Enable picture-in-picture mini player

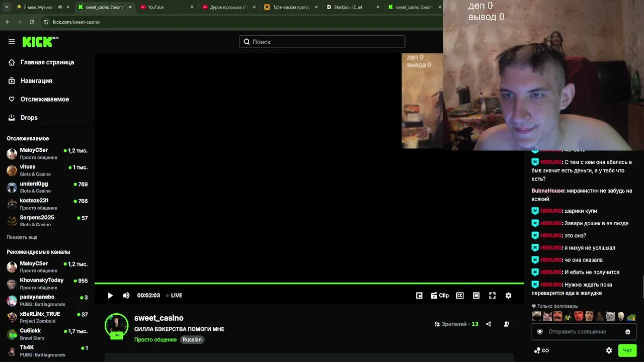click(x=419, y=296)
